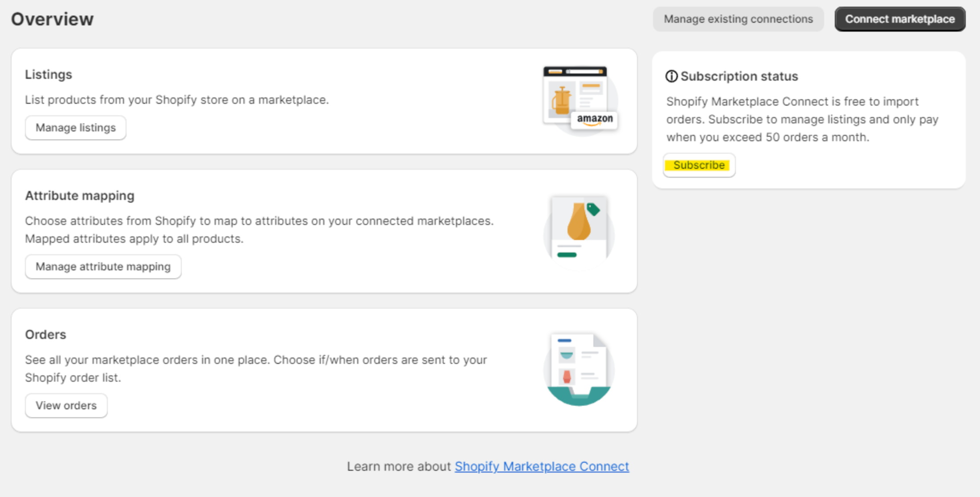Click the Amazon listings illustration
The width and height of the screenshot is (980, 497).
(580, 101)
